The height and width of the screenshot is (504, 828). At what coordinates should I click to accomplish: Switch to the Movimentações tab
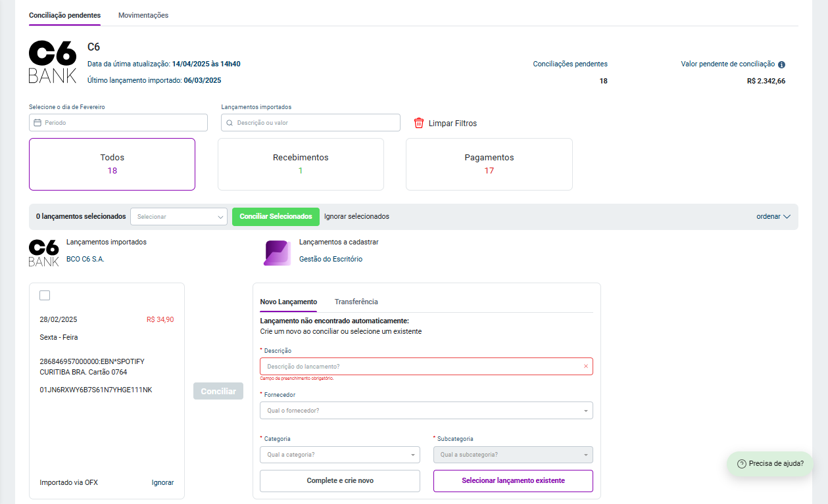tap(143, 15)
